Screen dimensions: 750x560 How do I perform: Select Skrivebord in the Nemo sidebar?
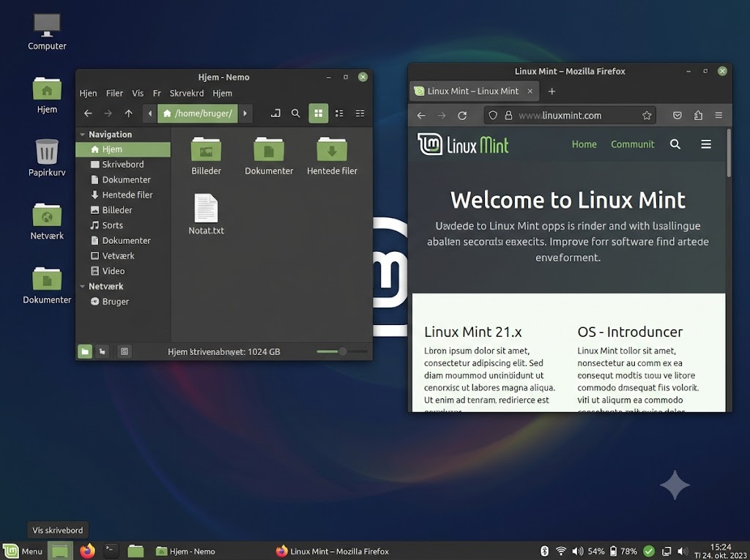[x=123, y=165]
